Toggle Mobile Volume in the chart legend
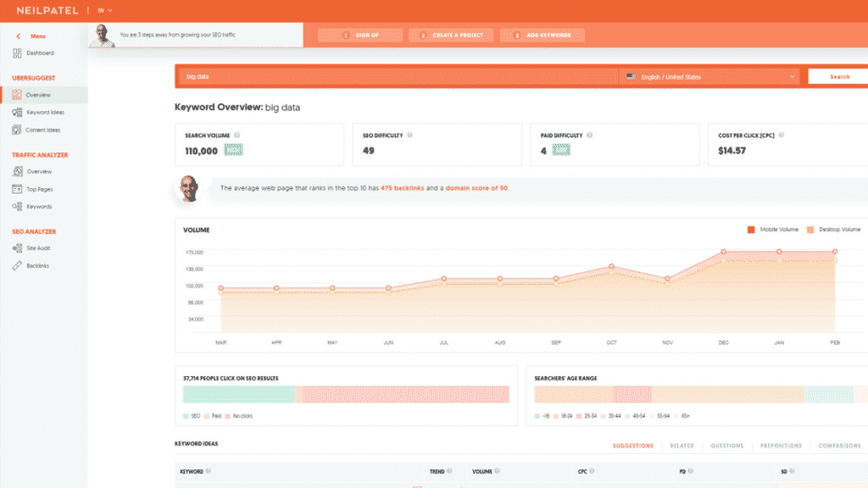The height and width of the screenshot is (488, 868). pyautogui.click(x=774, y=229)
